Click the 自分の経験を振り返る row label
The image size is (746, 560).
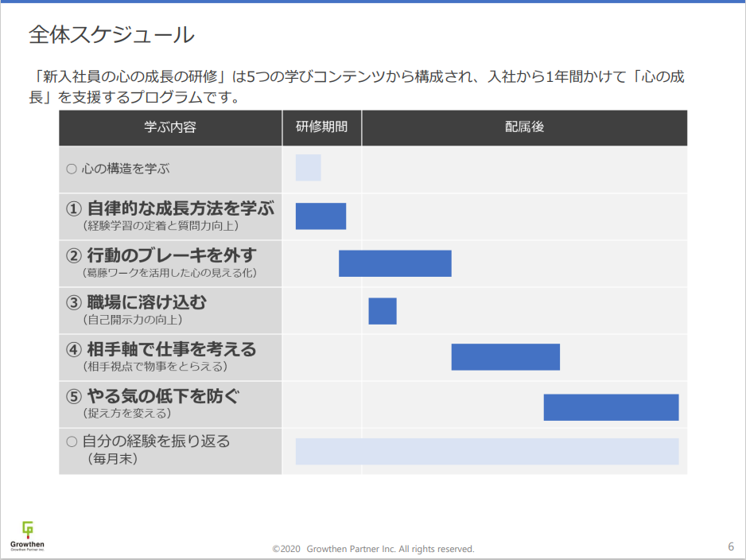148,441
